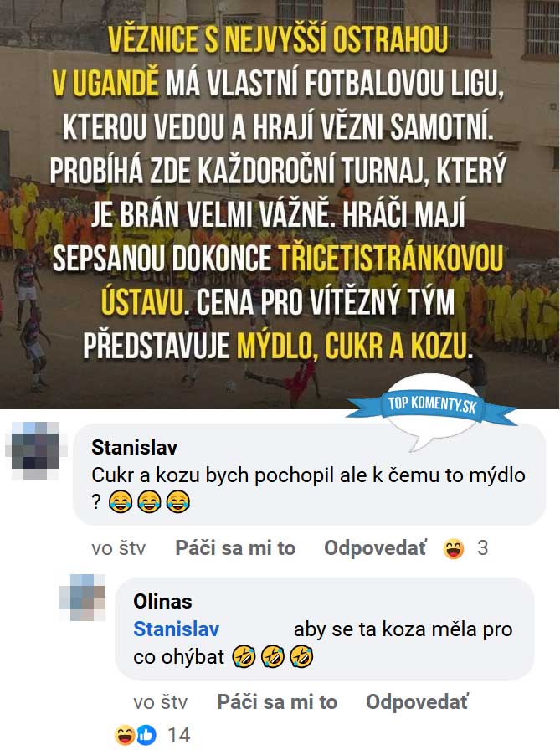Open Olinas's profile from reply author name
The height and width of the screenshot is (755, 560).
pos(162,601)
